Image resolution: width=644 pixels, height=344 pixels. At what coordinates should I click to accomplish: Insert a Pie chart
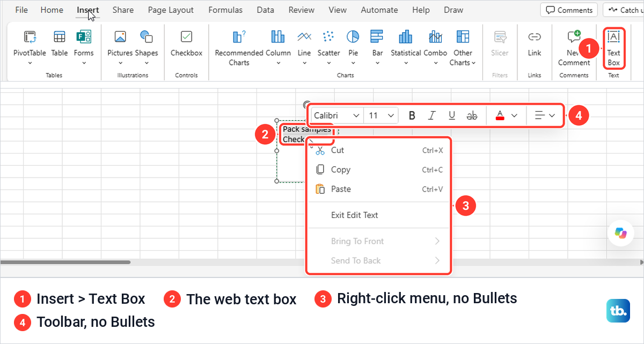point(353,46)
